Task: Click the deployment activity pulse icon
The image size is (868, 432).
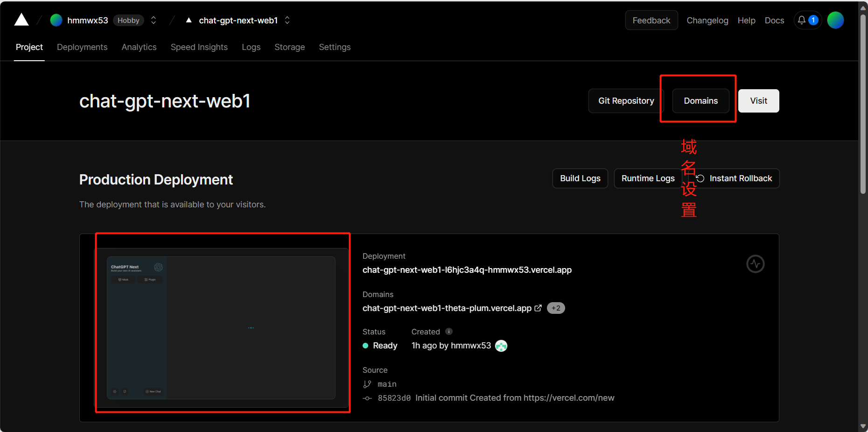Action: pos(755,264)
